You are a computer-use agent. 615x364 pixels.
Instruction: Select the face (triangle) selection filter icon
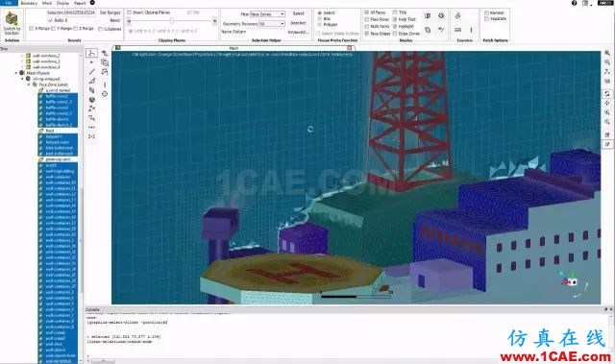[92, 81]
